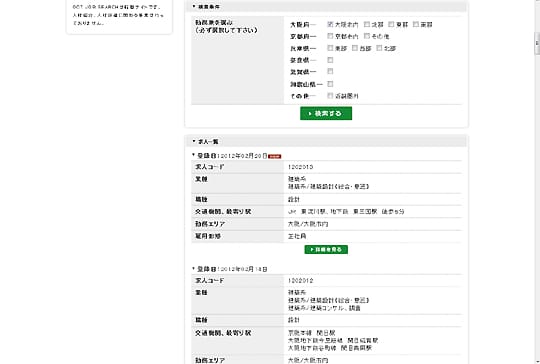Check the 和歌山県 checkbox
The height and width of the screenshot is (364, 540).
tap(330, 84)
